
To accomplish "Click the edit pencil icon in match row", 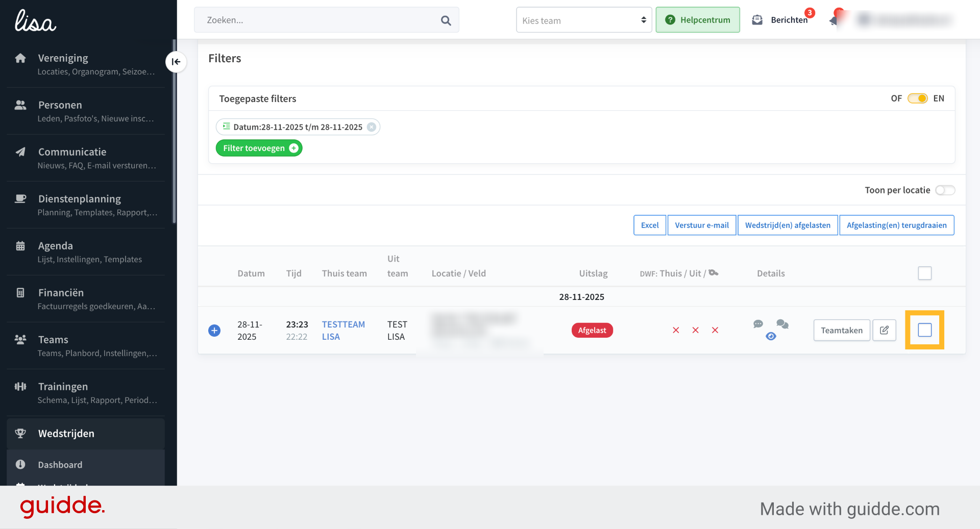I will [884, 330].
